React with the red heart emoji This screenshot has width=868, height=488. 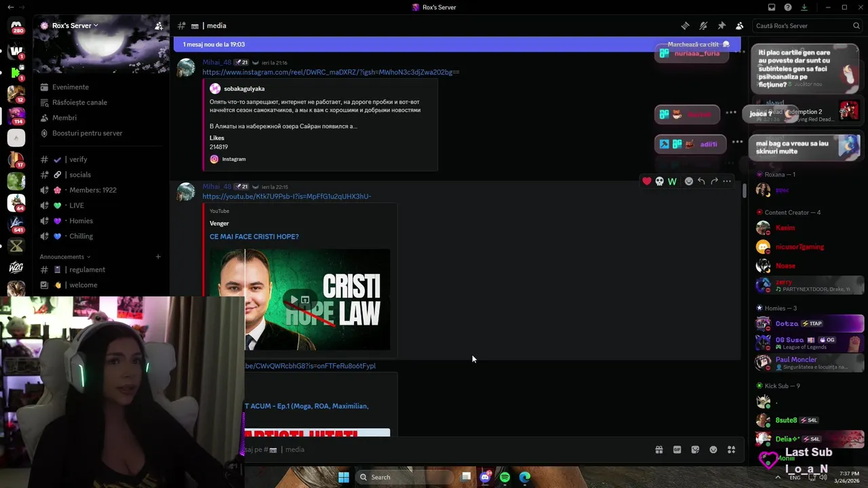tap(647, 181)
